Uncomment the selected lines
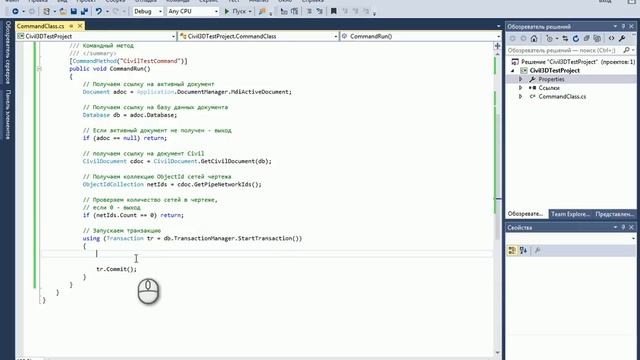 point(320,11)
